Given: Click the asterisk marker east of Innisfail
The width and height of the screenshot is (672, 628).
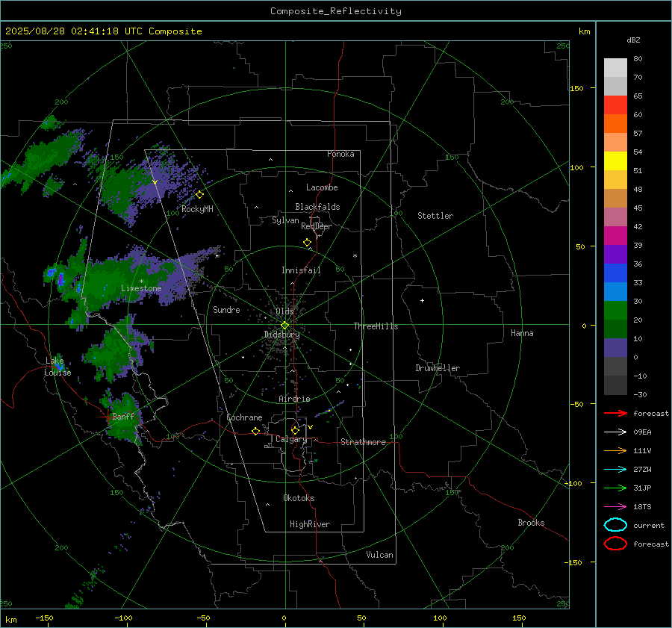Looking at the screenshot, I should click(355, 256).
